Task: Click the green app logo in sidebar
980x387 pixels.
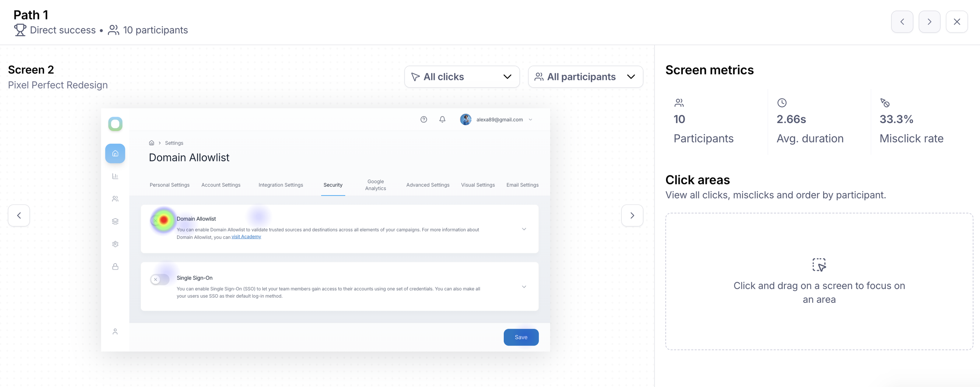Action: click(x=115, y=124)
